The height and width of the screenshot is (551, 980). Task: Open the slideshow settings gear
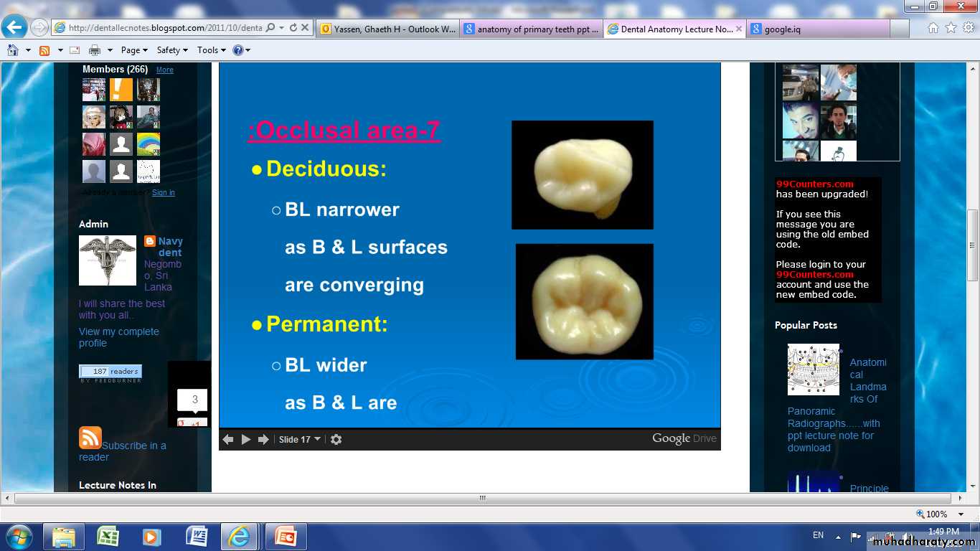pyautogui.click(x=336, y=439)
